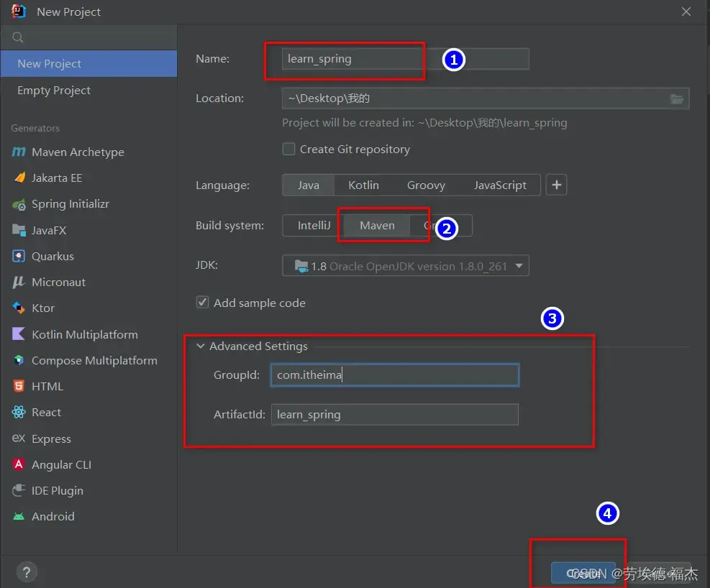
Task: Uncheck the Add sample code checkbox
Action: coord(203,303)
